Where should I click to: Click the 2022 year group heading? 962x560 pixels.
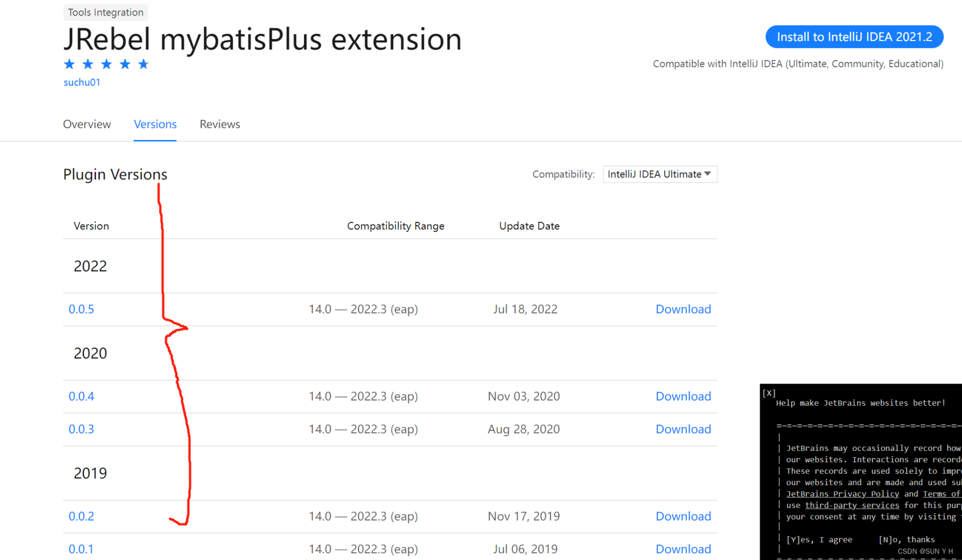90,266
